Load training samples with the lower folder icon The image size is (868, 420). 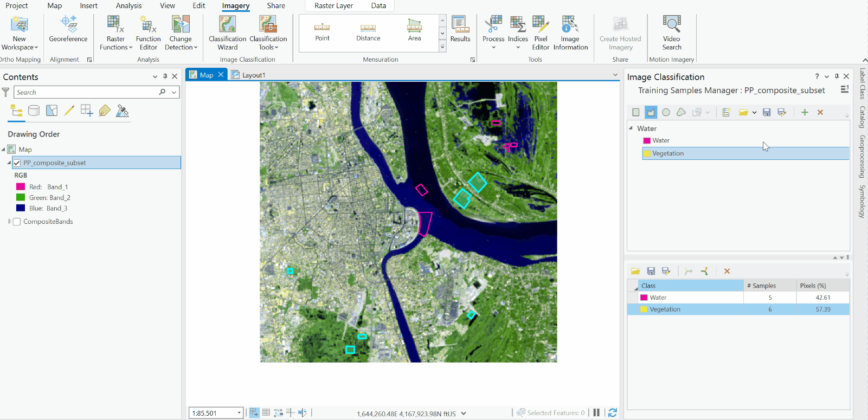tap(635, 271)
